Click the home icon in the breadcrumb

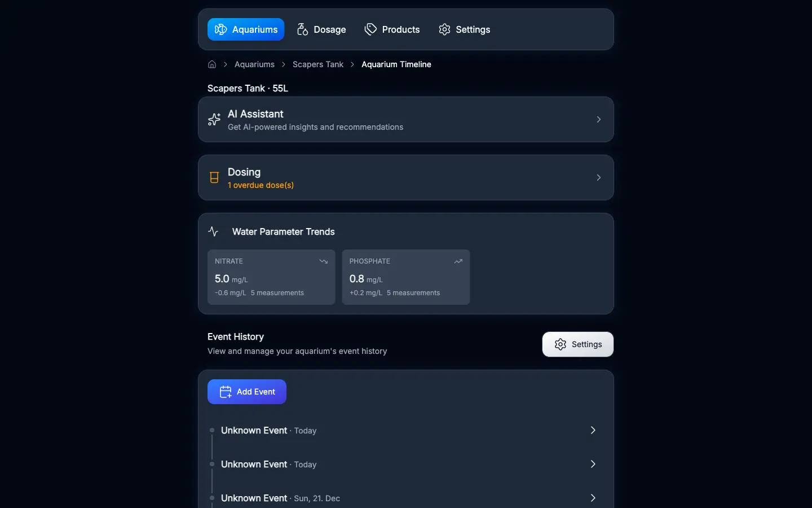[211, 64]
